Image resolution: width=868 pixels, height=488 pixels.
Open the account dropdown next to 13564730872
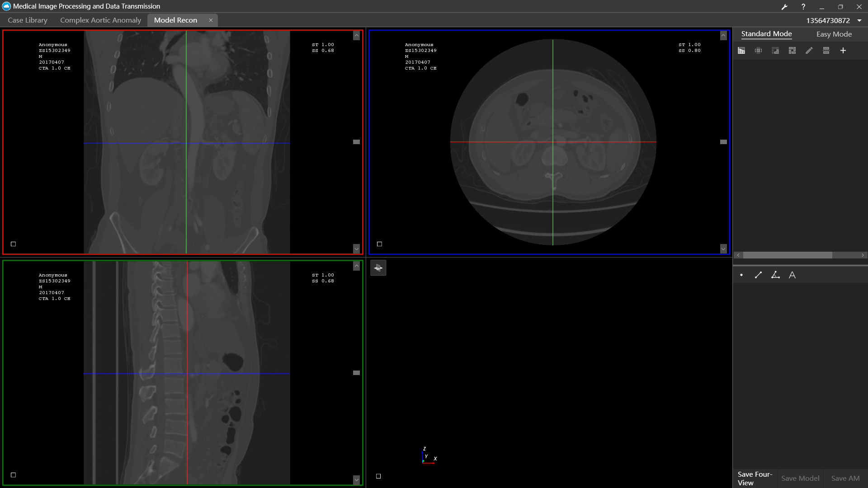pyautogui.click(x=859, y=20)
